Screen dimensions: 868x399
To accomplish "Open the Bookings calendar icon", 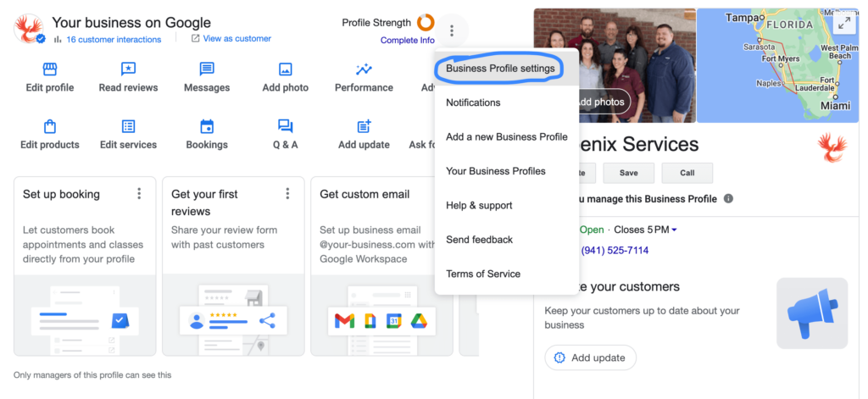I will click(207, 126).
